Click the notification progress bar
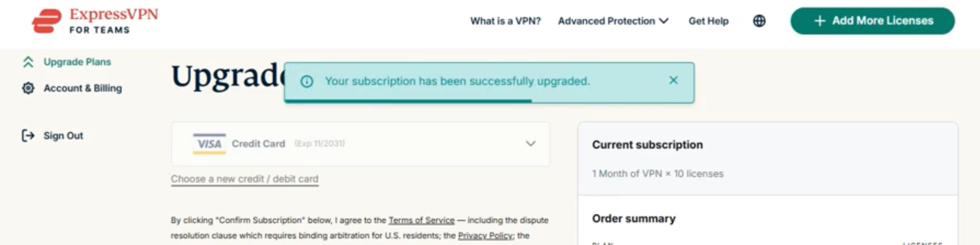Image resolution: width=980 pixels, height=245 pixels. (408, 101)
